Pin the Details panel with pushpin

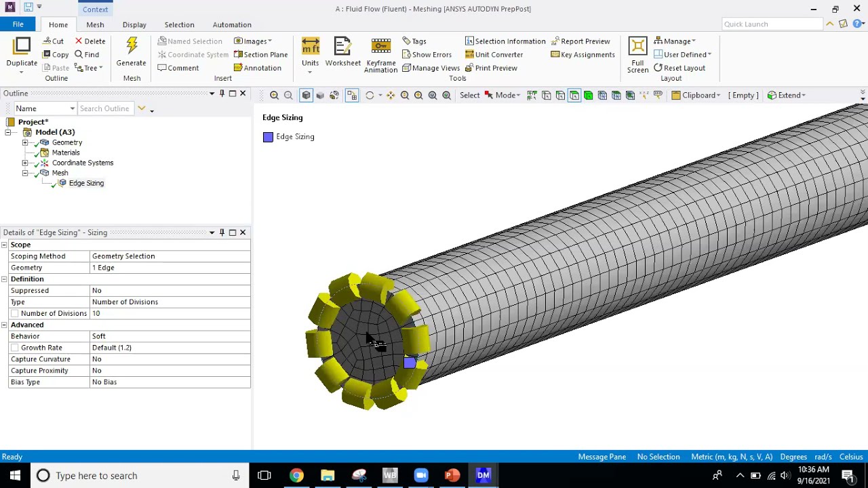[x=222, y=232]
